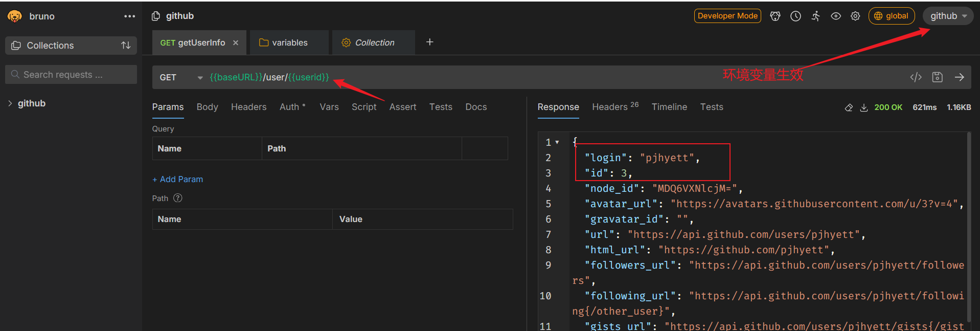Toggle sort order of Collections
Viewport: 980px width, 331px height.
[126, 46]
